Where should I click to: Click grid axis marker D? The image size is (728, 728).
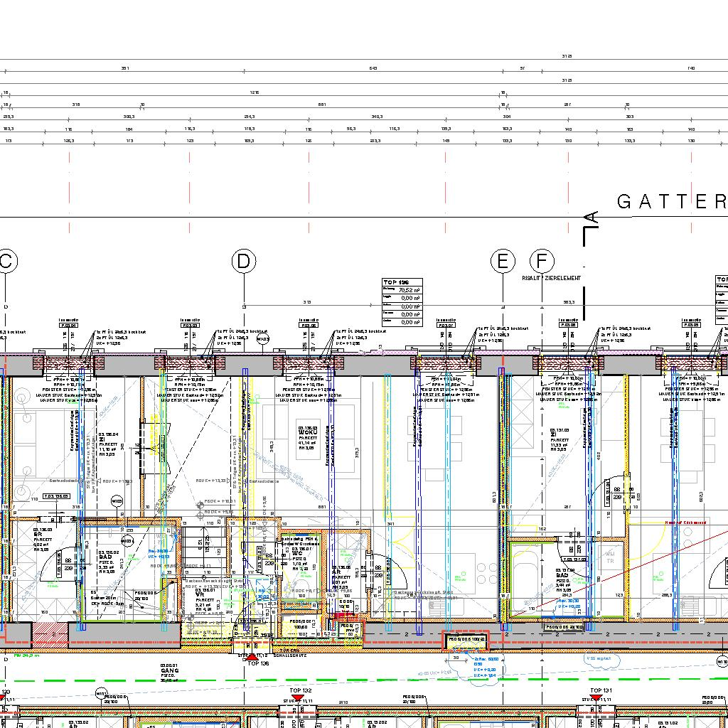click(x=244, y=261)
